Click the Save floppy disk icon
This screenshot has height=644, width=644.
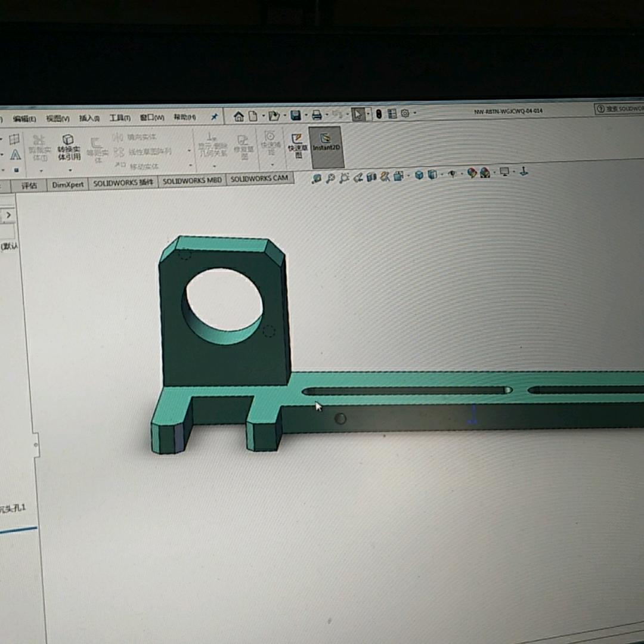click(x=295, y=115)
